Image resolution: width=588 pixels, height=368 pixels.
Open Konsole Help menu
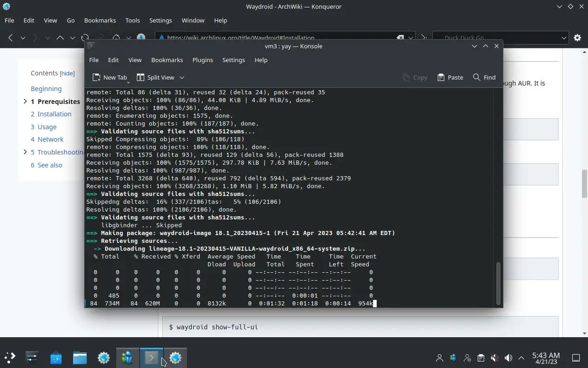261,60
